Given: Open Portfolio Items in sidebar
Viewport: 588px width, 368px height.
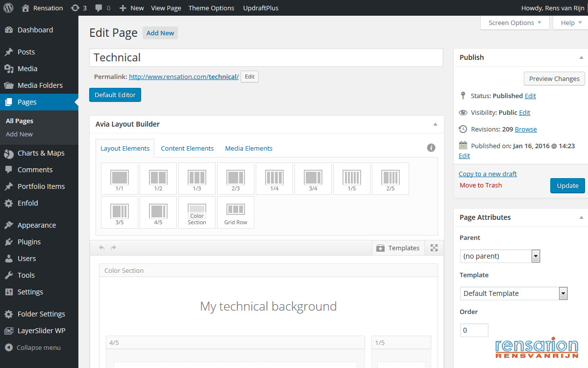Looking at the screenshot, I should pyautogui.click(x=39, y=186).
